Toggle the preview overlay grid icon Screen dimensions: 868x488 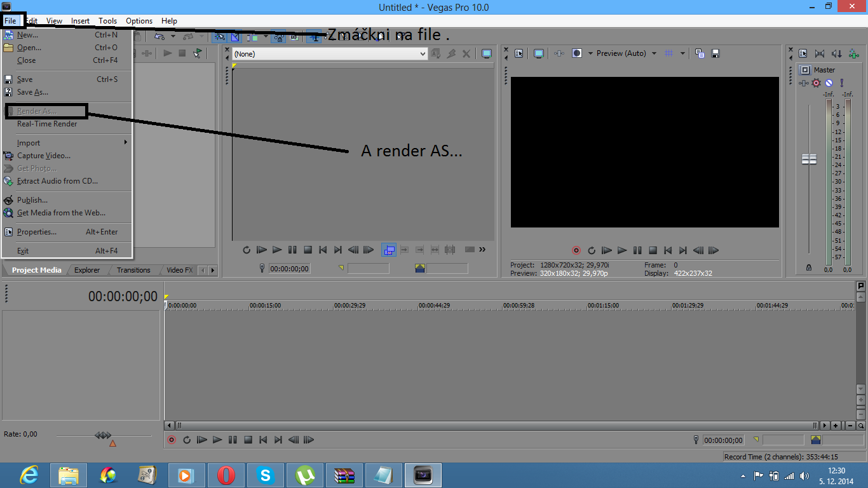(x=669, y=53)
